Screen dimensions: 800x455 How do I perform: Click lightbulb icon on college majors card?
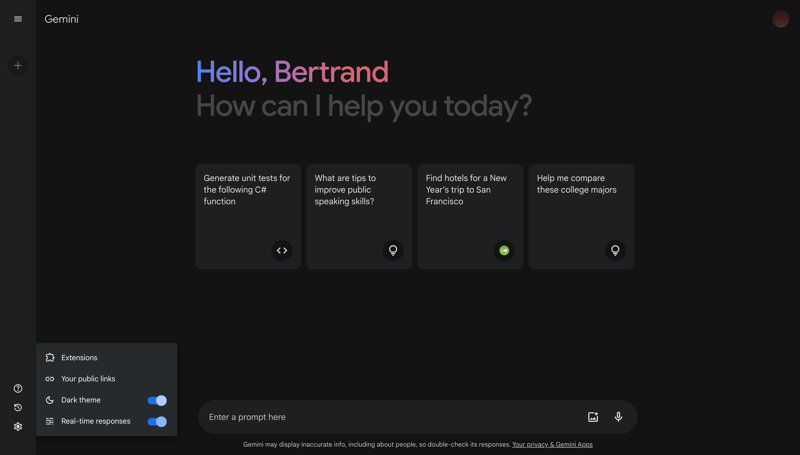pyautogui.click(x=615, y=250)
